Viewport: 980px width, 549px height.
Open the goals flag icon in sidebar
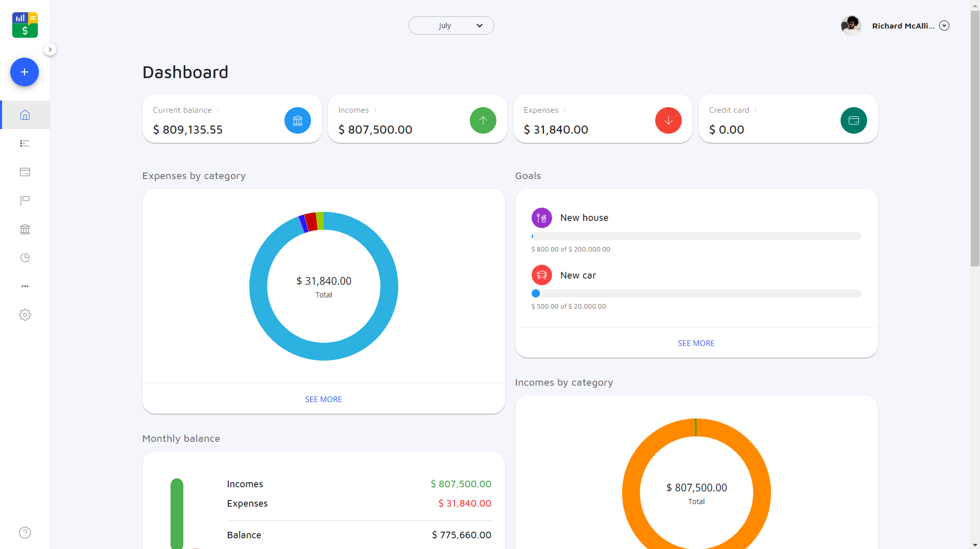coord(25,200)
